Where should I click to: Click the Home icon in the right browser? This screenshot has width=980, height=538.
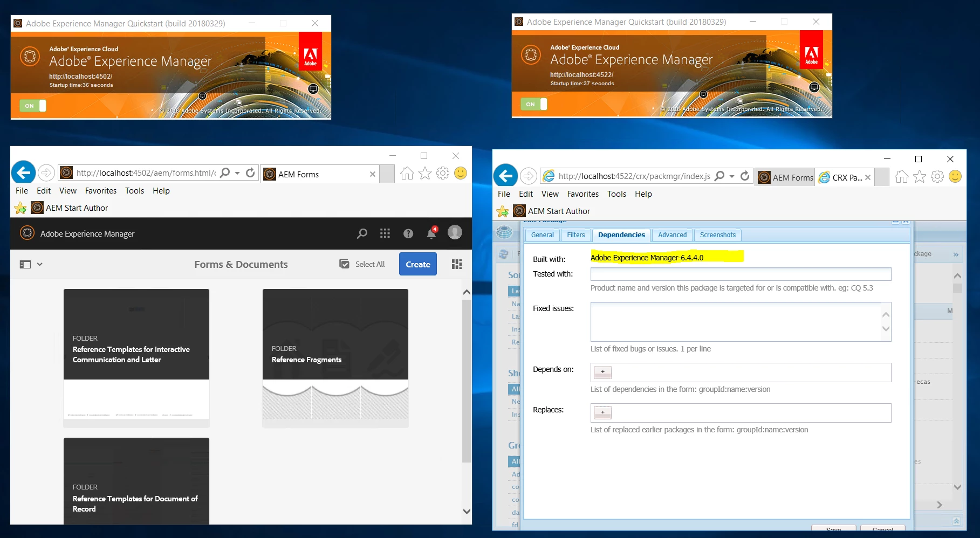pyautogui.click(x=902, y=176)
